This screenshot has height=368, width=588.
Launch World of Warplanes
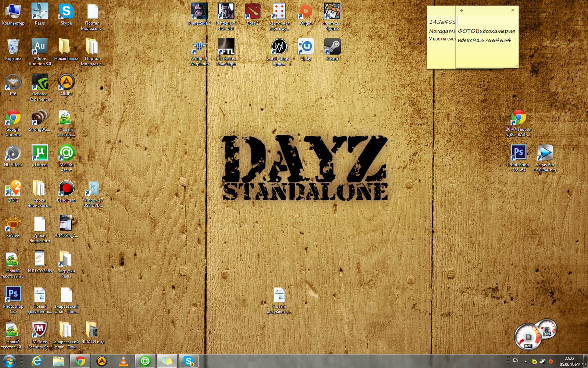pyautogui.click(x=199, y=52)
